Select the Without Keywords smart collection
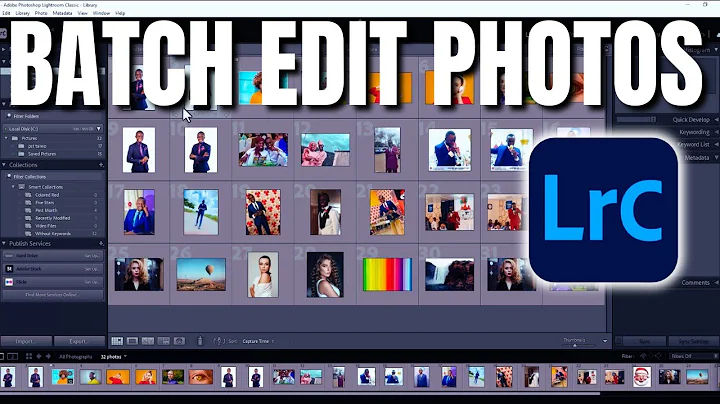Viewport: 720px width, 404px height. coord(53,233)
